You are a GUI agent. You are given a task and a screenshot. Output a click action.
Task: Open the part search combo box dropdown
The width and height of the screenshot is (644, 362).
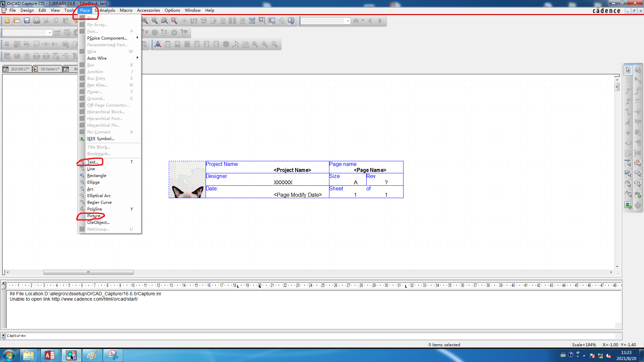click(347, 21)
